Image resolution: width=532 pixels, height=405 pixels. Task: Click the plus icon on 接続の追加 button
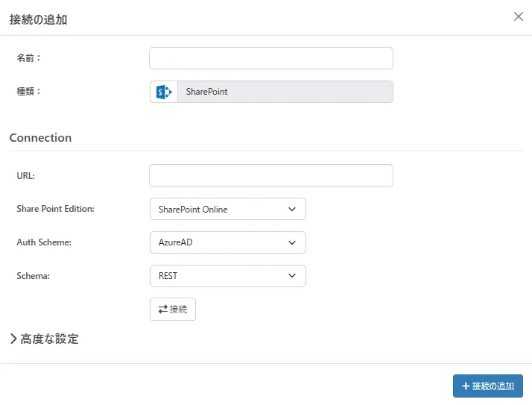click(x=466, y=386)
